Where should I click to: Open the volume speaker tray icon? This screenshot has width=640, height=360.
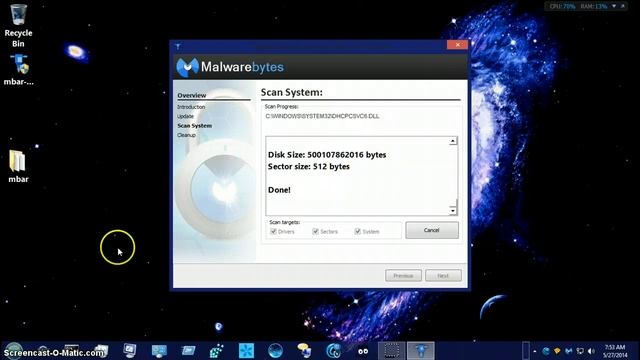coord(591,351)
